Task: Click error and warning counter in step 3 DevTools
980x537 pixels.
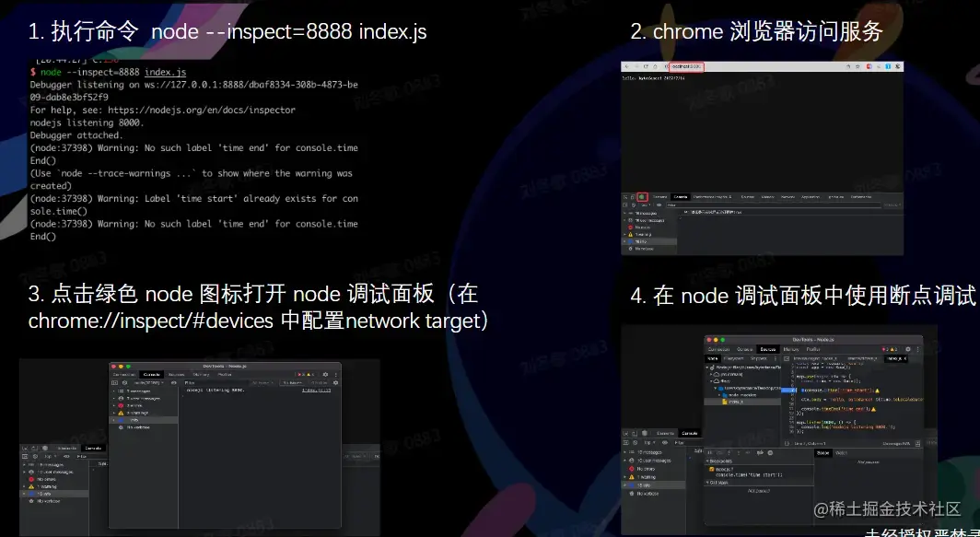Action: (306, 375)
